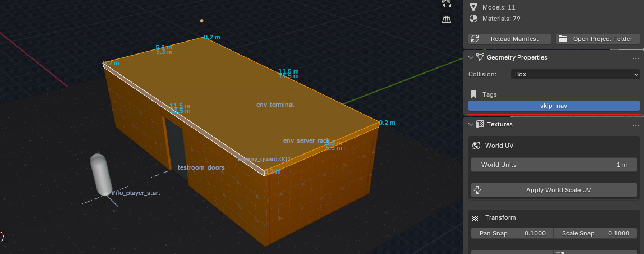Click the World Units 1 m field

[554, 165]
